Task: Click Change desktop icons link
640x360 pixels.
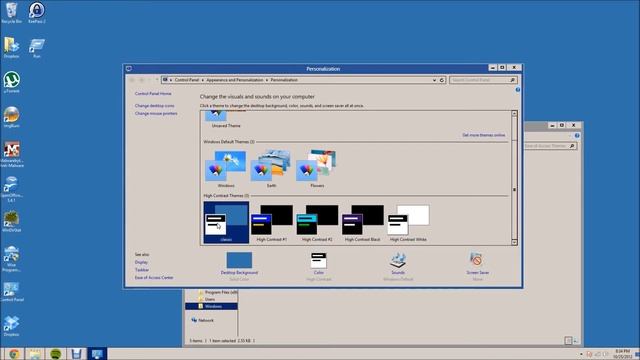Action: point(154,106)
